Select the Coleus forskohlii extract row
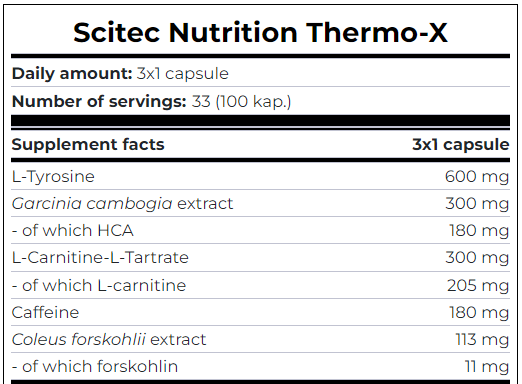This screenshot has width=522, height=384. (261, 339)
